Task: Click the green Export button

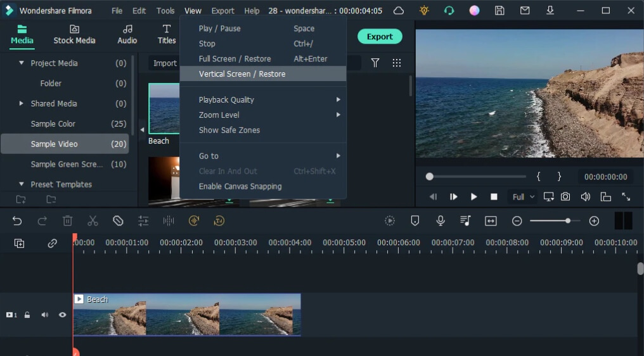Action: pyautogui.click(x=380, y=37)
